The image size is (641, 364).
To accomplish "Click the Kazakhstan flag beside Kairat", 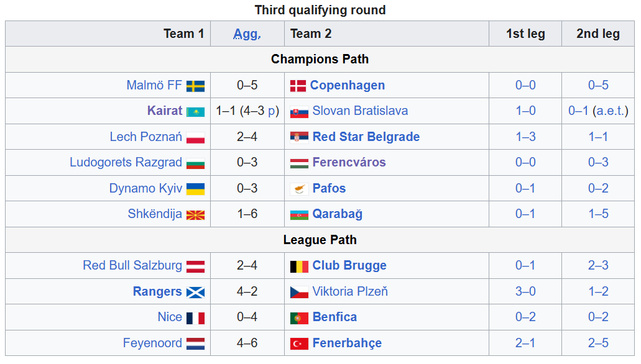I will (195, 112).
